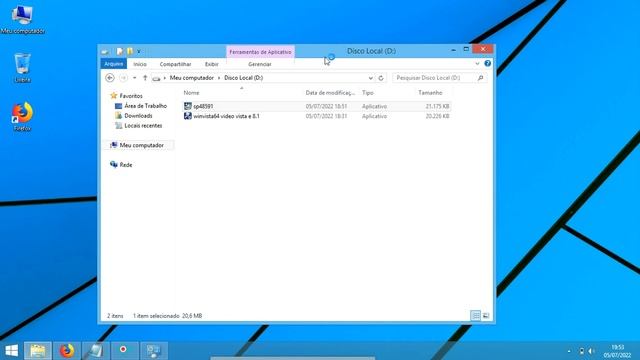Click Ferramentas de Aplicativo contextual tab
This screenshot has height=360, width=640.
[260, 52]
